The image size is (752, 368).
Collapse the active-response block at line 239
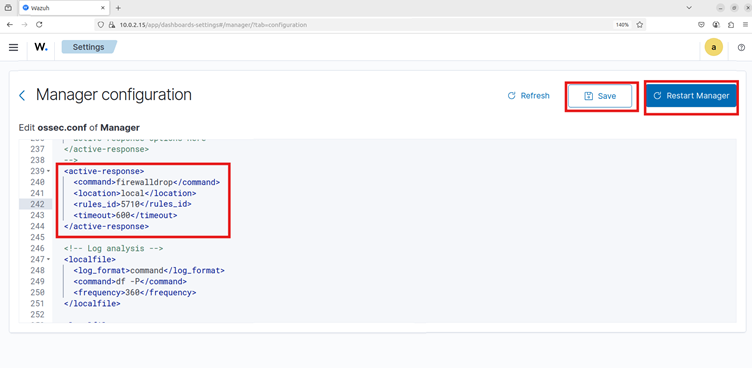(x=48, y=171)
